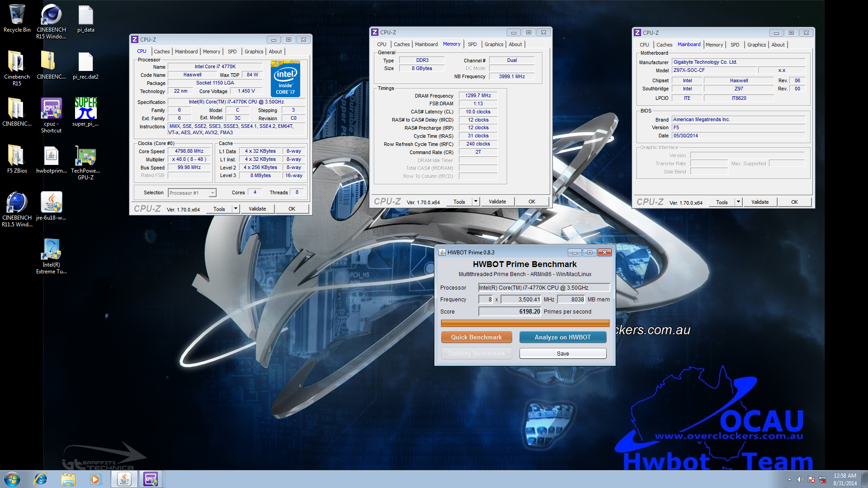Image resolution: width=868 pixels, height=488 pixels.
Task: Click the Core Voltage value 1.450 V
Action: (246, 91)
